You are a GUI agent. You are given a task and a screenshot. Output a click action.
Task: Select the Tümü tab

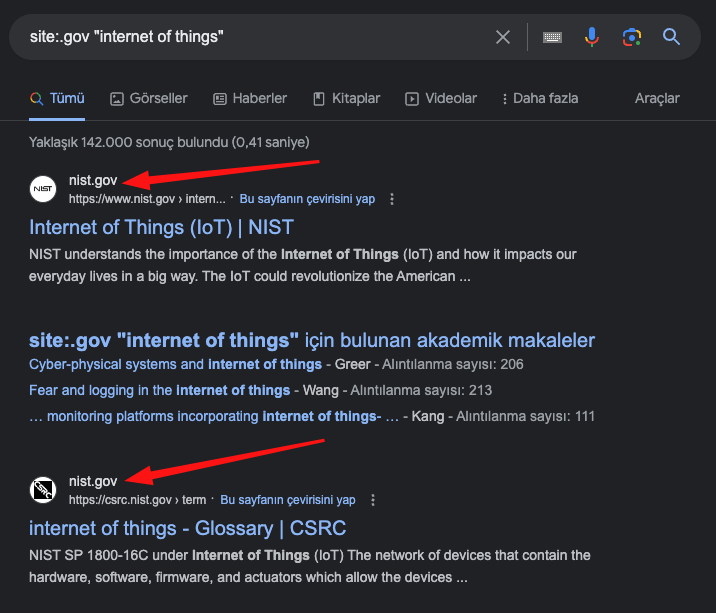coord(57,98)
